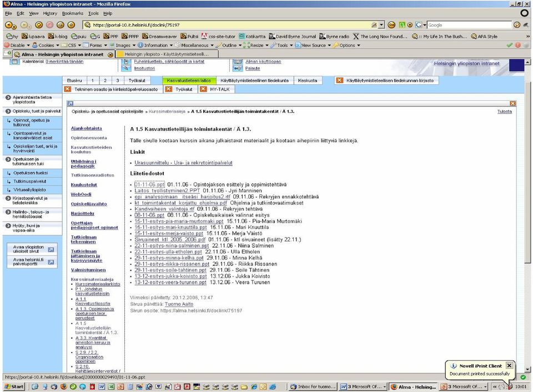Open the Avaa yliopiston ulkoiset sivut button
Viewport: 533px width, 392px height.
32,249
